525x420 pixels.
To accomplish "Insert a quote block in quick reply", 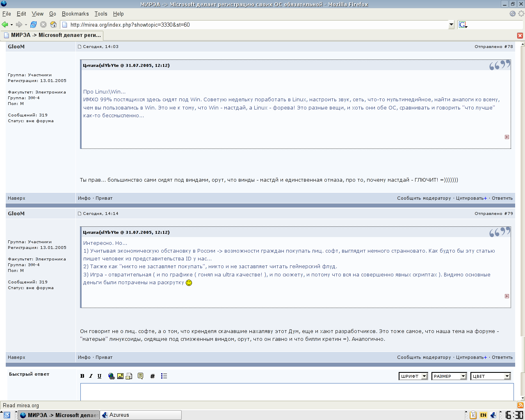I will point(140,376).
